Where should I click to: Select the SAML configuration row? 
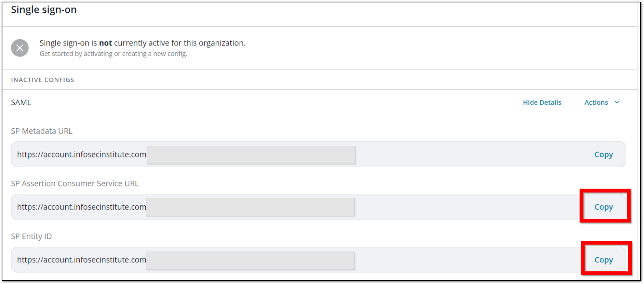point(21,102)
